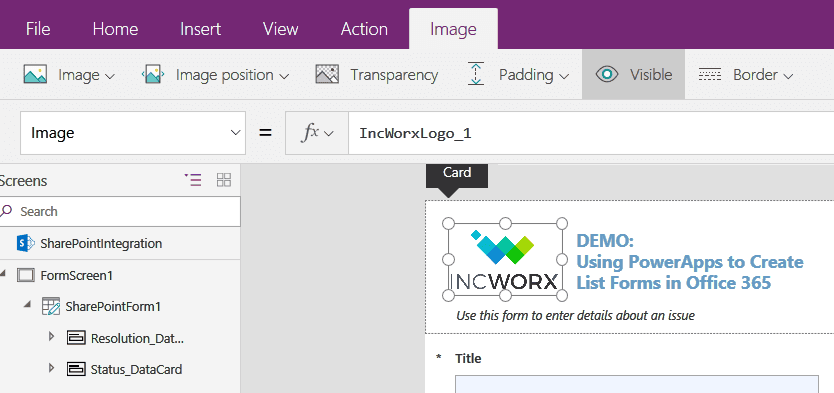Image resolution: width=834 pixels, height=393 pixels.
Task: Toggle the Visible eye button
Action: (x=633, y=74)
